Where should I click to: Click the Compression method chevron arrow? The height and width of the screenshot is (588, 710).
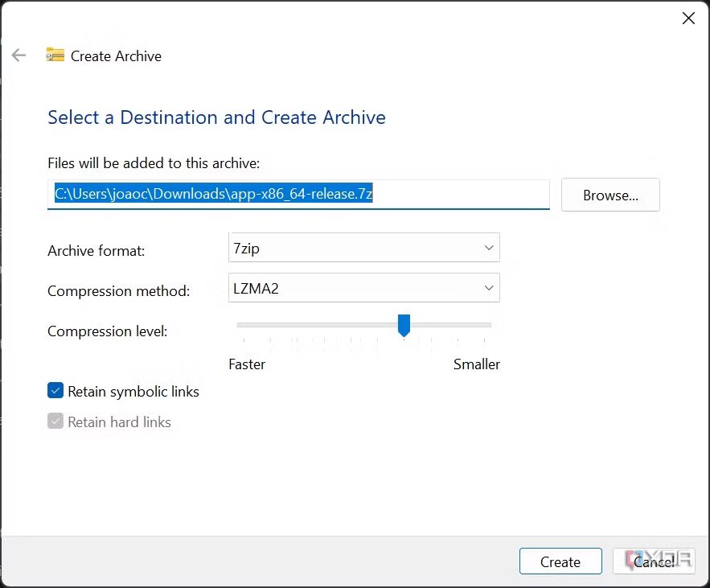[489, 288]
